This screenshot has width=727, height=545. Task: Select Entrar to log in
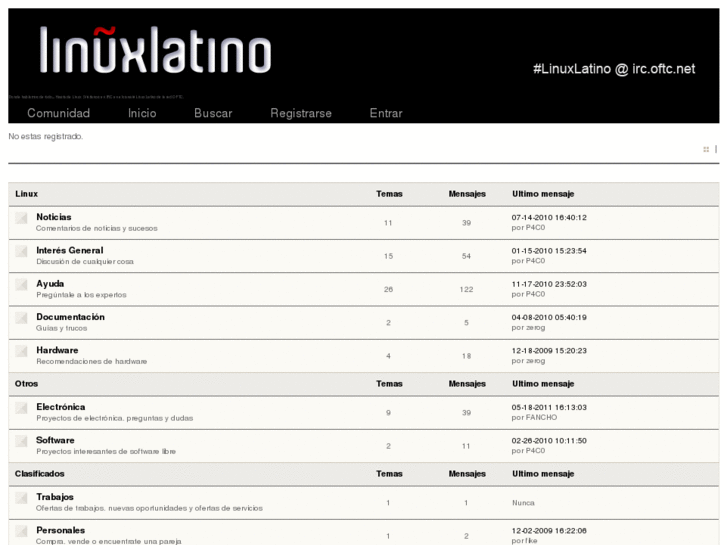coord(386,113)
